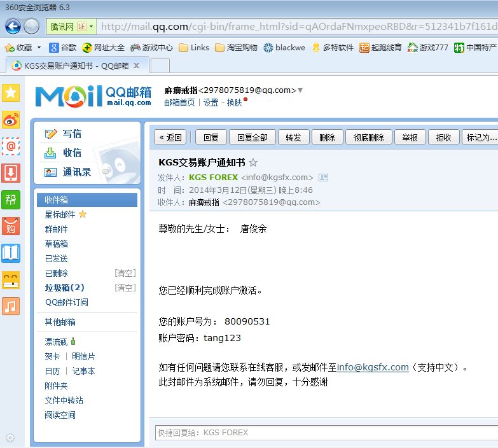Open the yellow face sidebar icon

pos(11,280)
